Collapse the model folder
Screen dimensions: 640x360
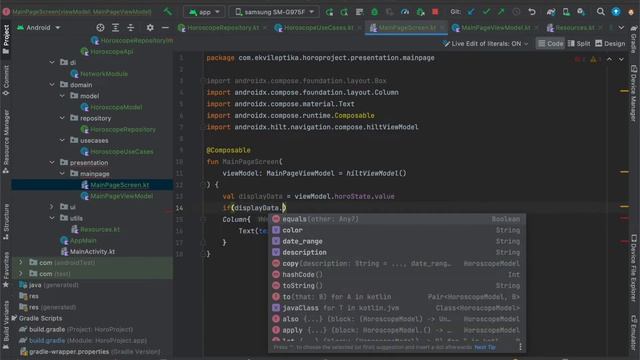coord(62,96)
